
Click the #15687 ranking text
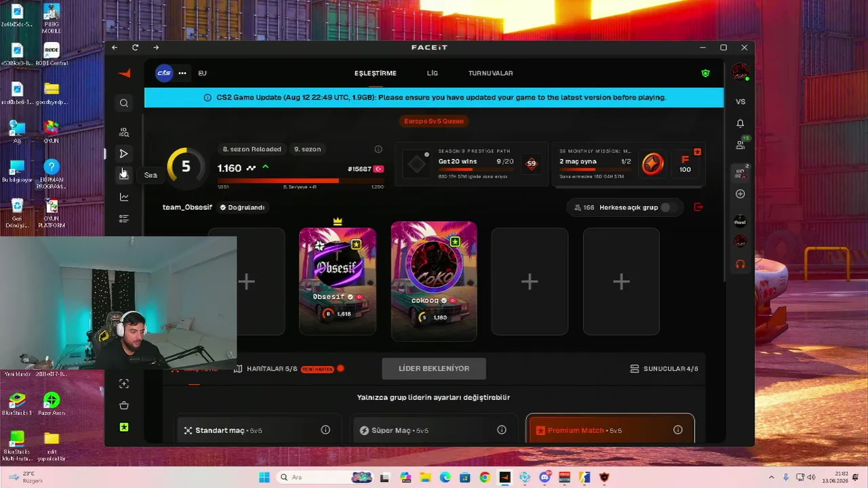click(359, 169)
